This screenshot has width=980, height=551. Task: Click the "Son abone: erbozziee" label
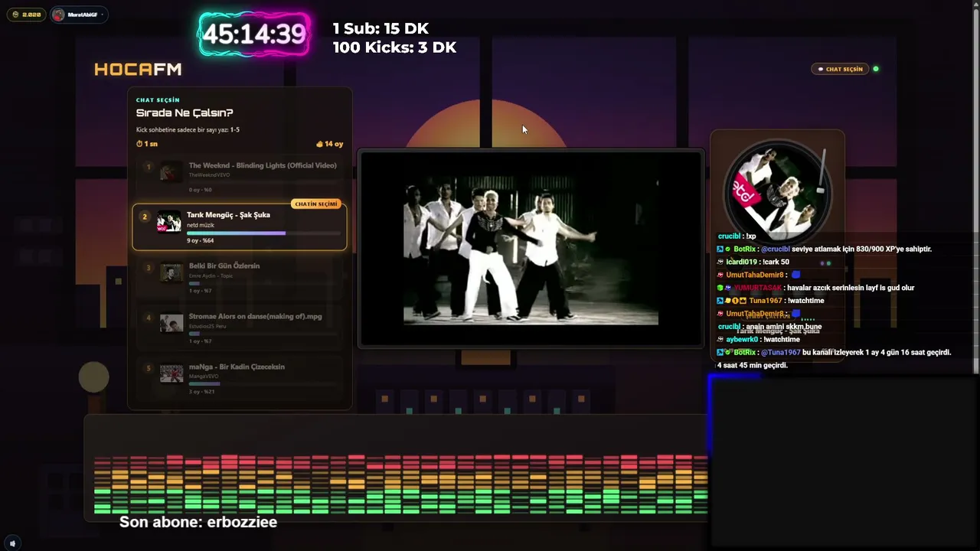point(198,522)
